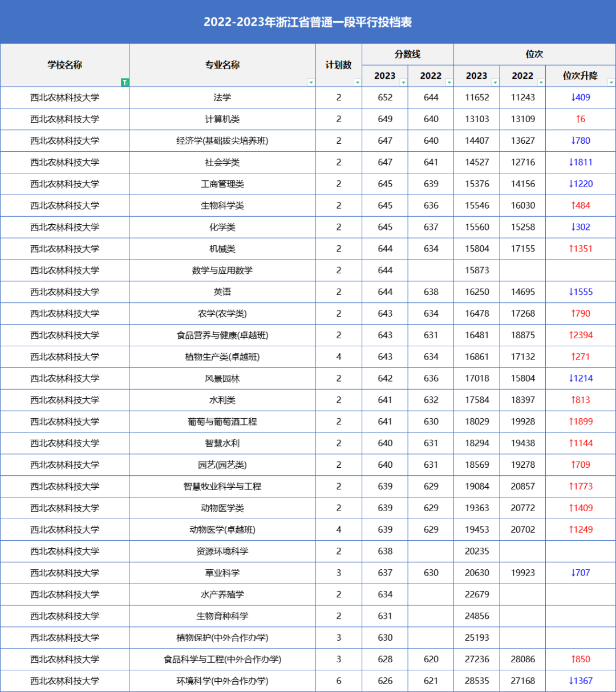
Task: Open the 2022 分数线 filter dropdown
Action: pos(449,83)
